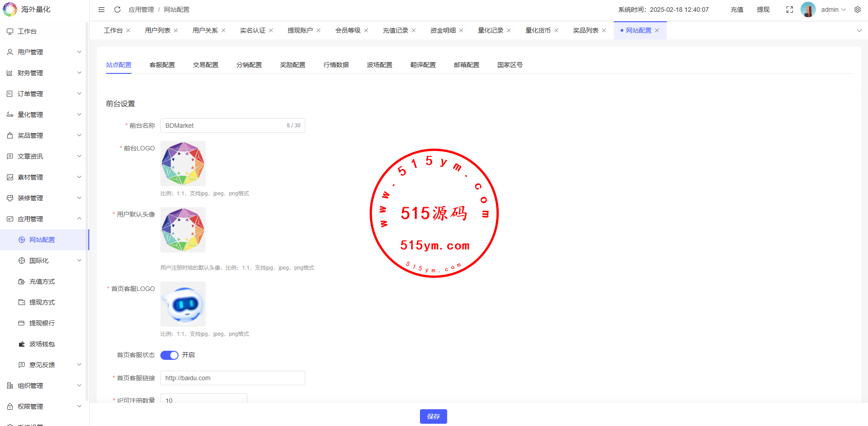
Task: Click the page refresh icon
Action: pyautogui.click(x=117, y=10)
